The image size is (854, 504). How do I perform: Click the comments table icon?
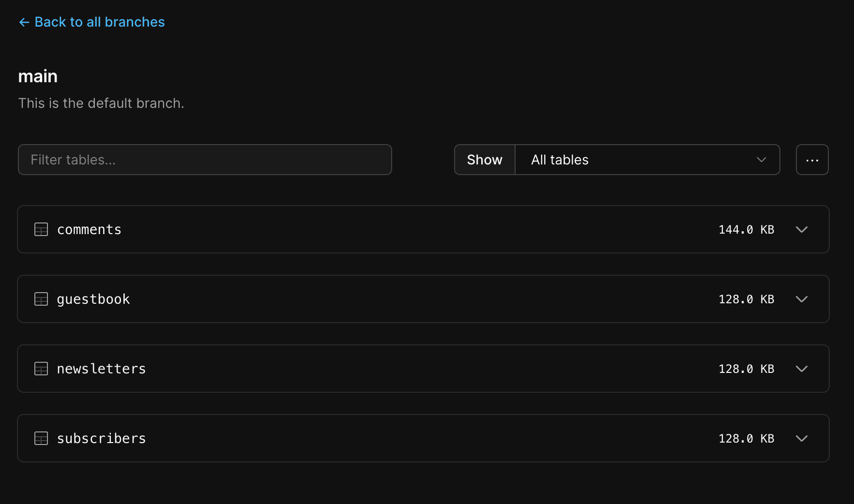pyautogui.click(x=41, y=229)
